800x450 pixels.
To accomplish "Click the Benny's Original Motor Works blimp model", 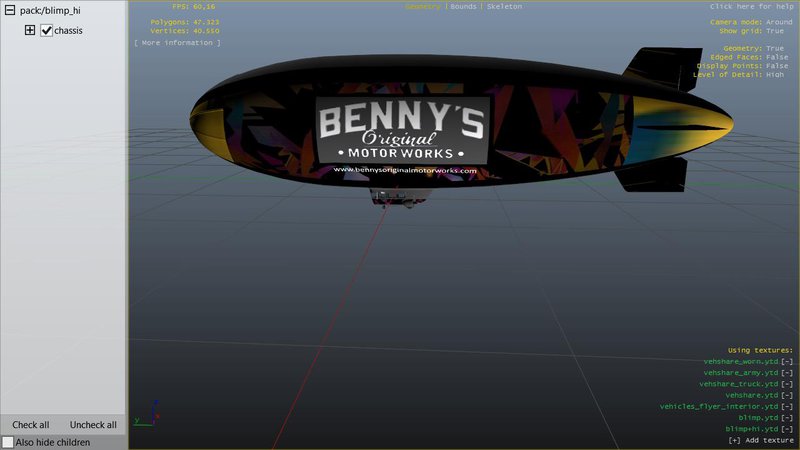I will [462, 128].
